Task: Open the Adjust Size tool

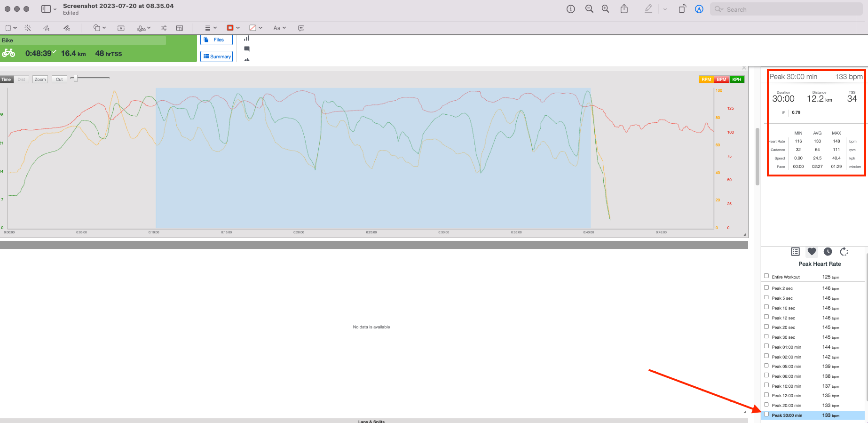Action: (x=180, y=28)
